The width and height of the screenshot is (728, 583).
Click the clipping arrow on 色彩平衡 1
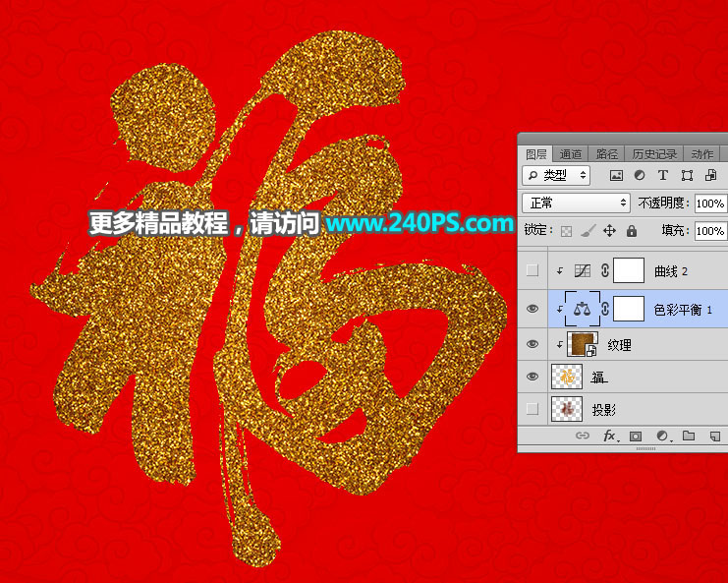tap(559, 309)
